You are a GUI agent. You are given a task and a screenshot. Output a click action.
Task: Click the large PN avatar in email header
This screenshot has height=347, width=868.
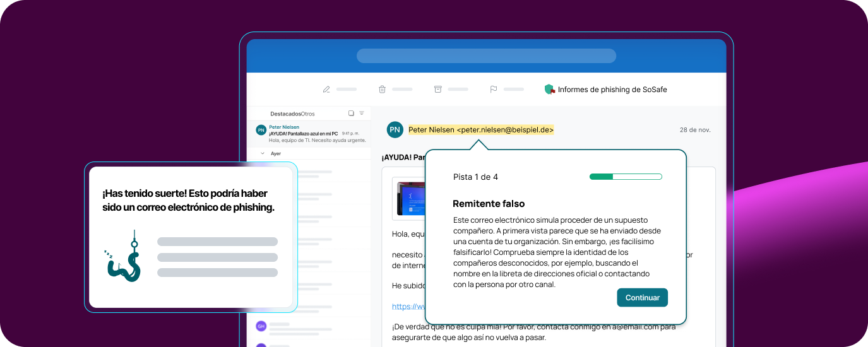(395, 130)
